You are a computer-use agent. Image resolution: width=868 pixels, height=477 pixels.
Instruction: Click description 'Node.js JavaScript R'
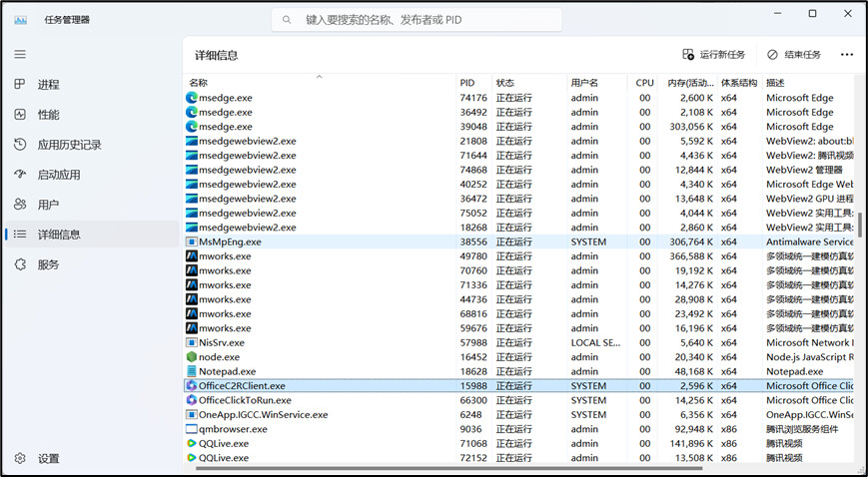click(x=810, y=357)
